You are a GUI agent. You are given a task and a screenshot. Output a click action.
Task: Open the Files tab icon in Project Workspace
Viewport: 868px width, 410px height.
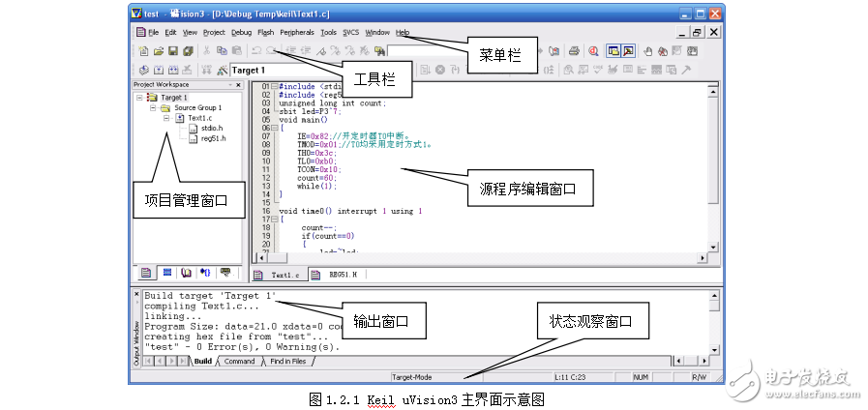[146, 273]
